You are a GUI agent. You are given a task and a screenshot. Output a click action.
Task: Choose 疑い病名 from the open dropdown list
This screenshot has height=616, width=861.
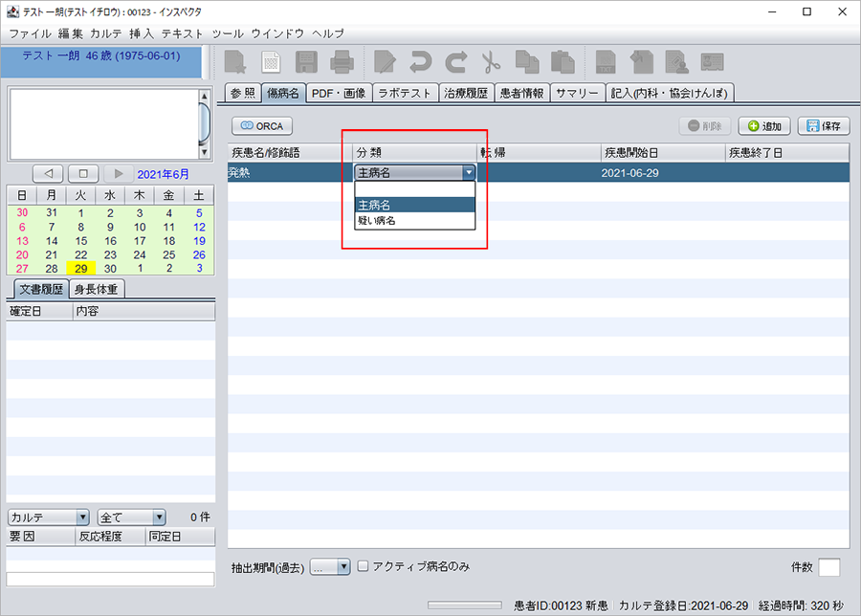click(377, 220)
